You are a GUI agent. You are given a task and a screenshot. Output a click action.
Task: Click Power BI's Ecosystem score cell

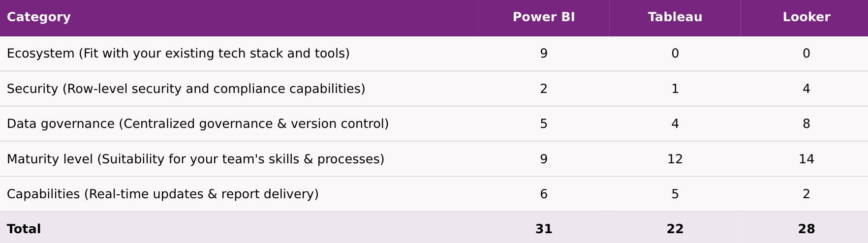(544, 54)
